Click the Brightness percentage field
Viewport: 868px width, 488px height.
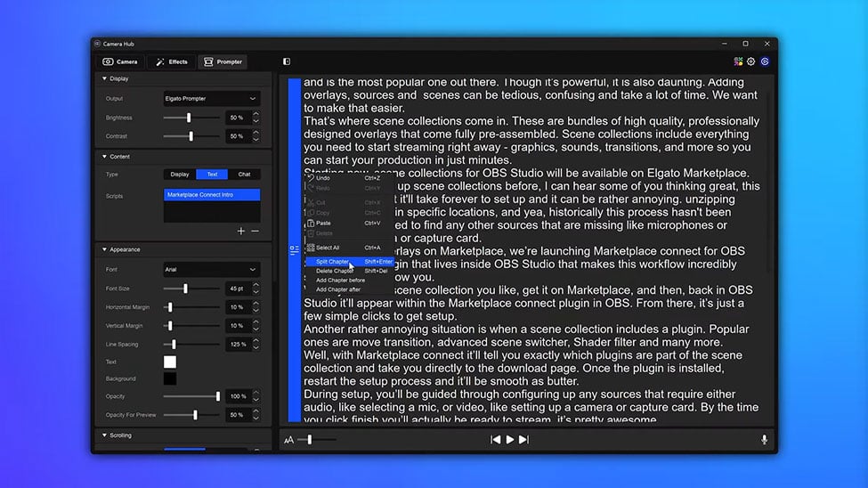coord(237,118)
